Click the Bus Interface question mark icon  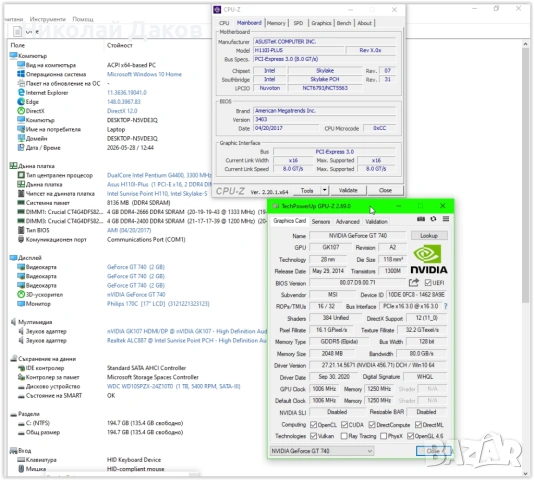445,306
